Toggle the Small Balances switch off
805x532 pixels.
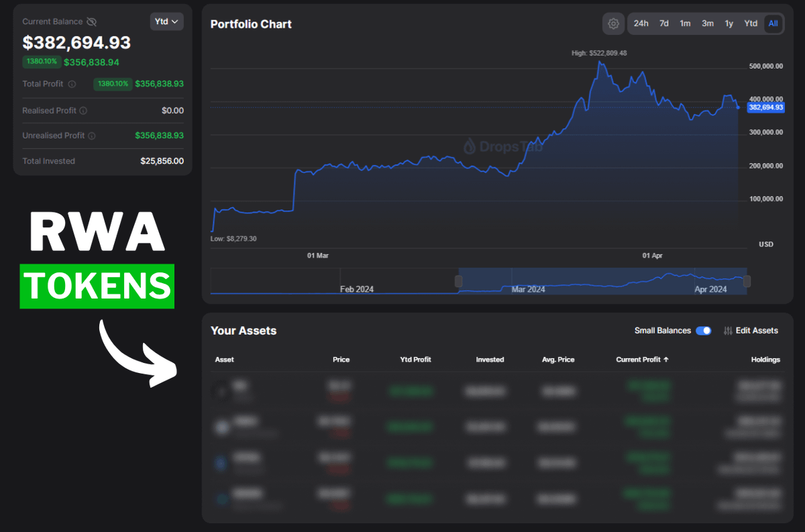(704, 330)
